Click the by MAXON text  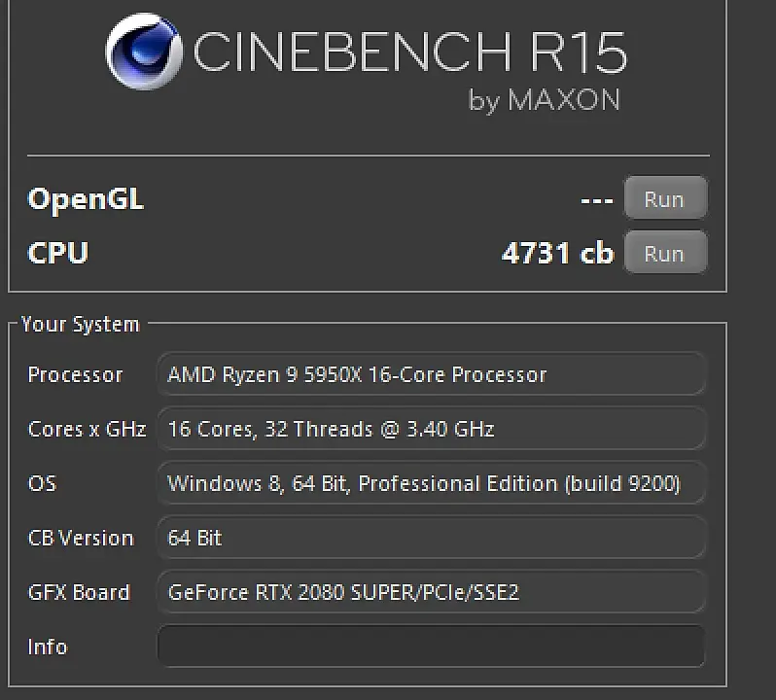click(544, 100)
